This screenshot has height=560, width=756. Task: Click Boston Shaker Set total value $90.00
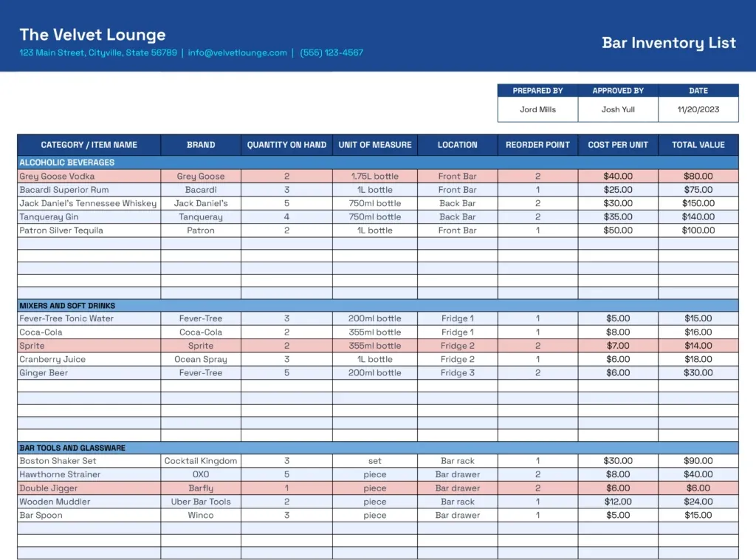698,461
